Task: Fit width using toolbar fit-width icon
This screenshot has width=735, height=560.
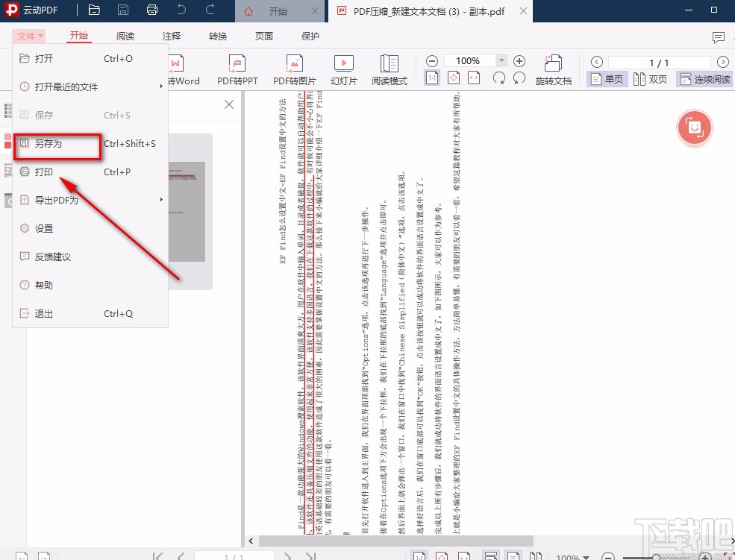Action: 474,78
